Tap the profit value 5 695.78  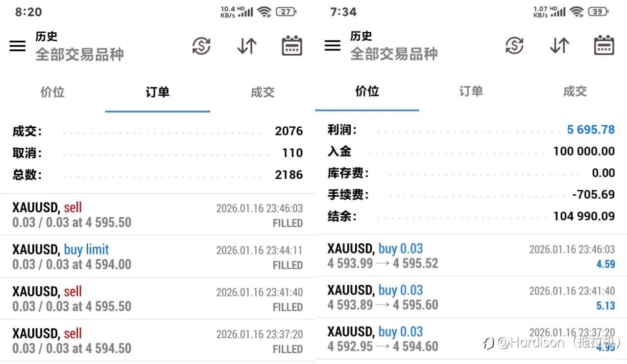[590, 129]
